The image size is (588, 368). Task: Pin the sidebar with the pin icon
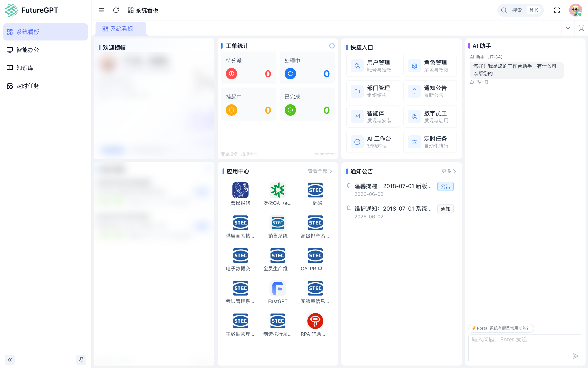coord(81,360)
